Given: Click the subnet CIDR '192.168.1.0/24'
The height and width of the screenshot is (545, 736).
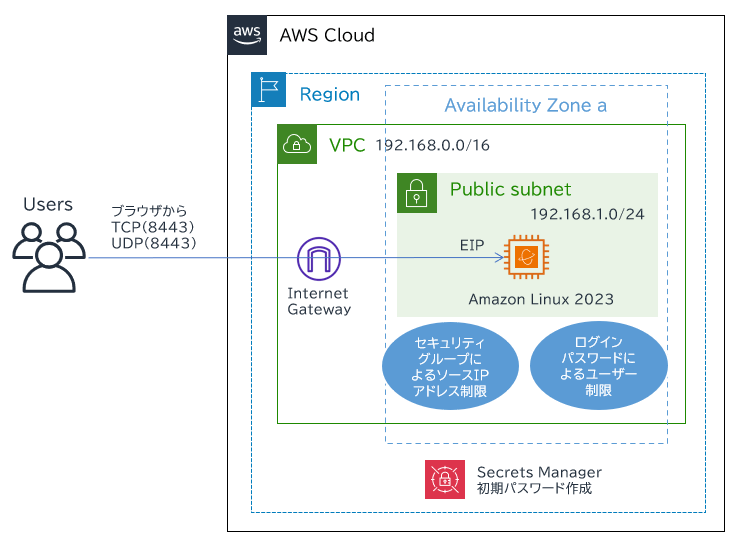Looking at the screenshot, I should [588, 214].
